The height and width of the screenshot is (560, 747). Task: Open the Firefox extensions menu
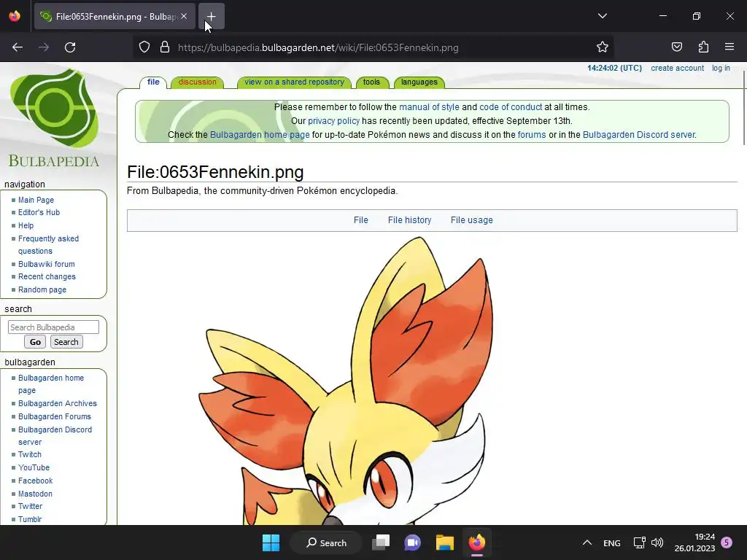click(703, 47)
